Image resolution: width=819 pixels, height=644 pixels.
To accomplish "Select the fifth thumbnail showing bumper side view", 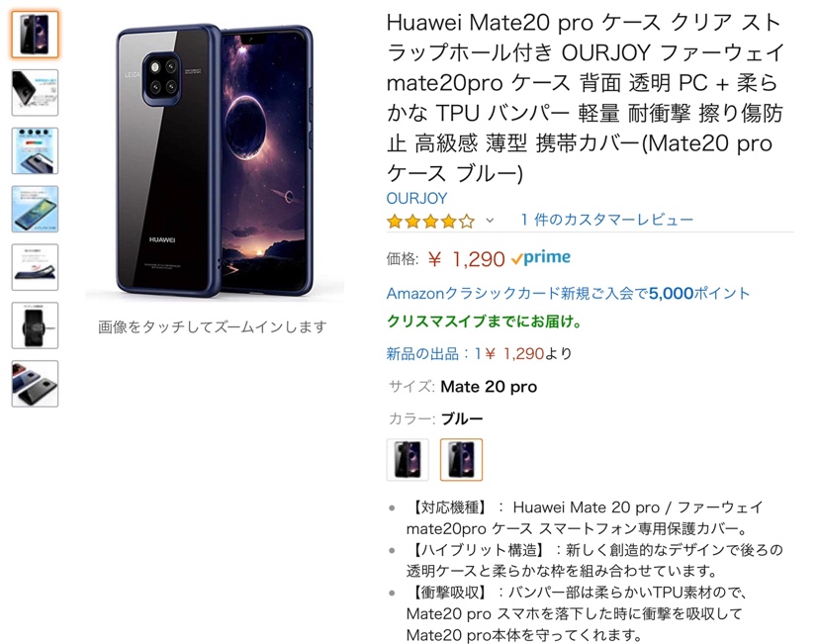I will 35,267.
